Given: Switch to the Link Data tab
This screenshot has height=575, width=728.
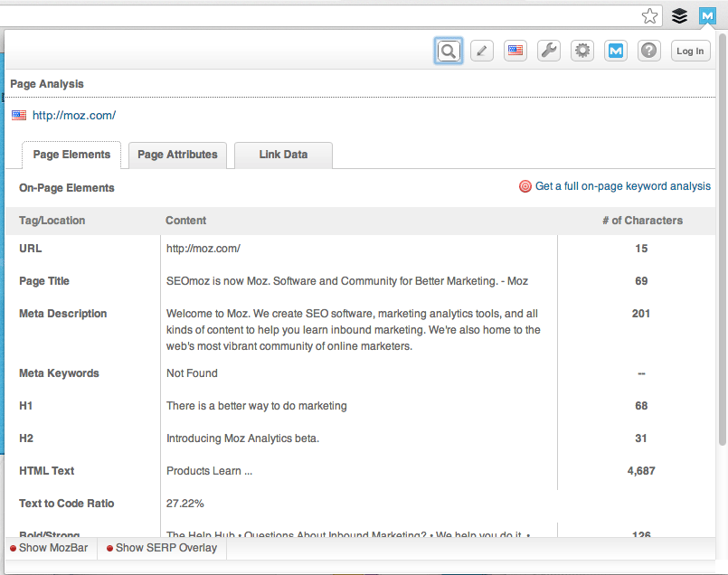Looking at the screenshot, I should (x=283, y=155).
